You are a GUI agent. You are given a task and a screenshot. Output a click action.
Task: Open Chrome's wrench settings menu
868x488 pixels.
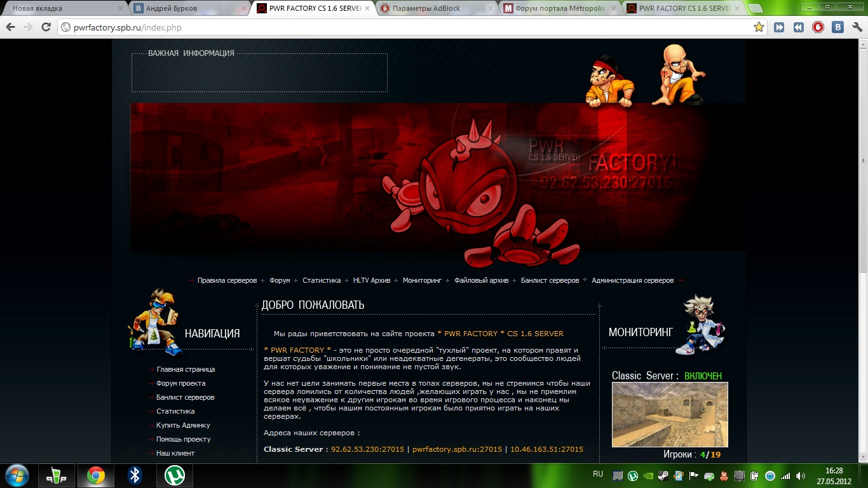click(x=857, y=27)
